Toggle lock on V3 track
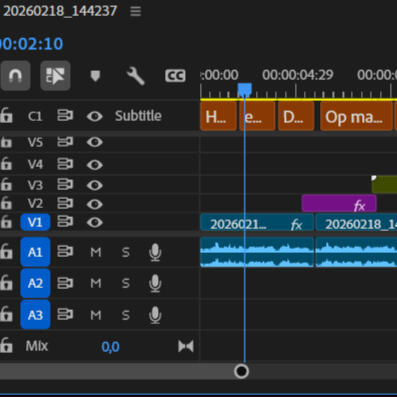The height and width of the screenshot is (397, 397). (x=6, y=185)
